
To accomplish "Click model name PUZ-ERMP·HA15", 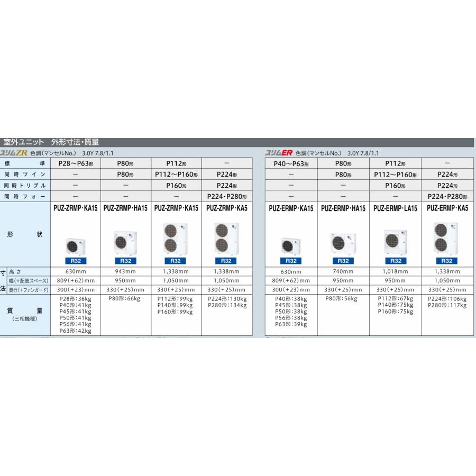I will click(x=343, y=208).
